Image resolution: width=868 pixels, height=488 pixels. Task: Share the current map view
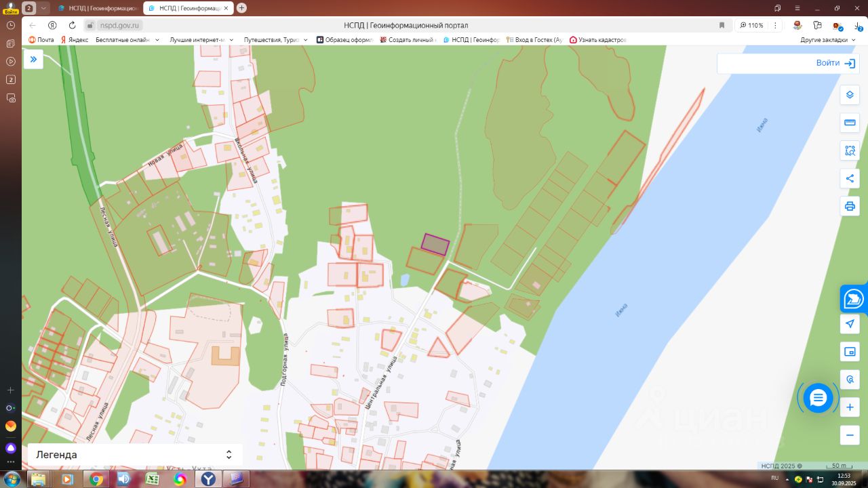(850, 178)
